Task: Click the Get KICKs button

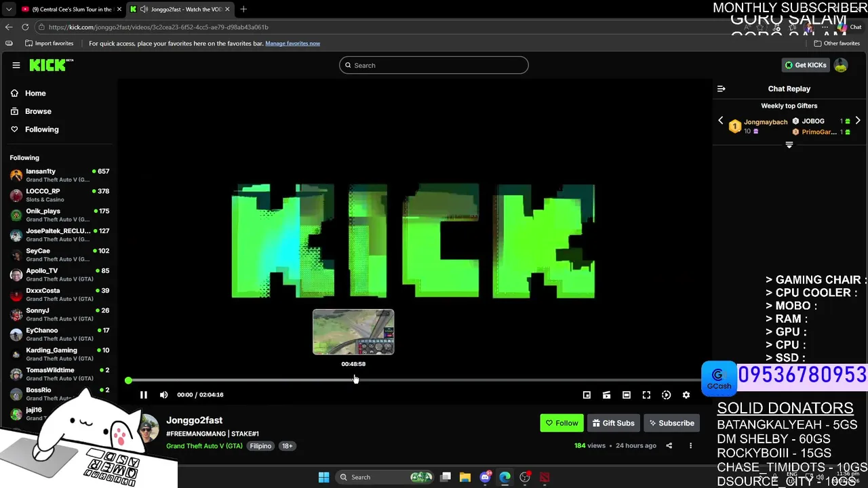Action: coord(806,65)
